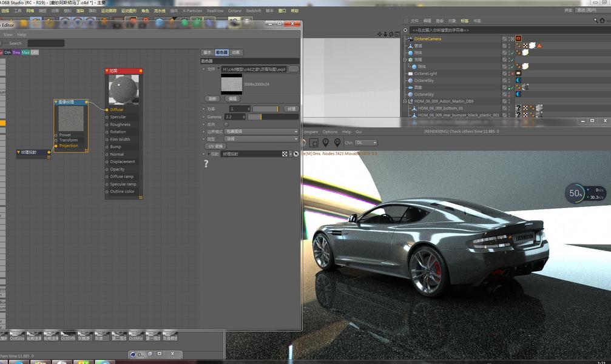Click the OctaneLight object icon in the tree

pos(410,73)
